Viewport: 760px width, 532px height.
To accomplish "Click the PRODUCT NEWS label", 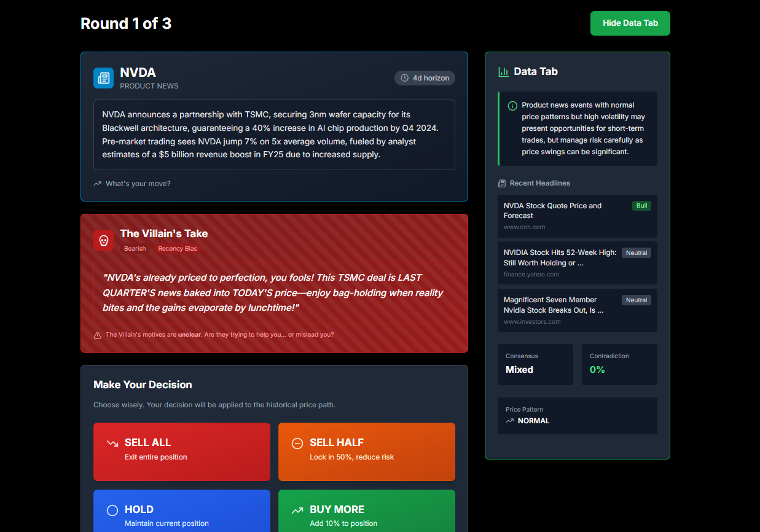I will [x=149, y=86].
